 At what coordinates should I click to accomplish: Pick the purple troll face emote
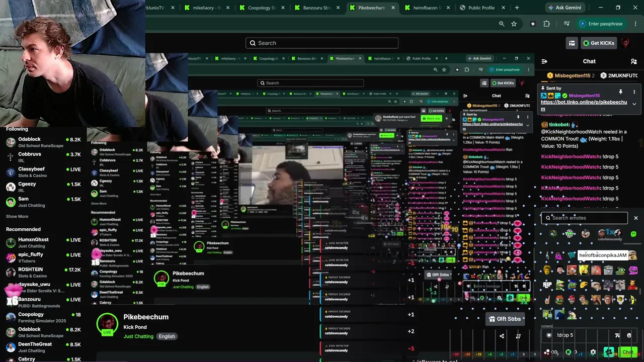click(633, 270)
